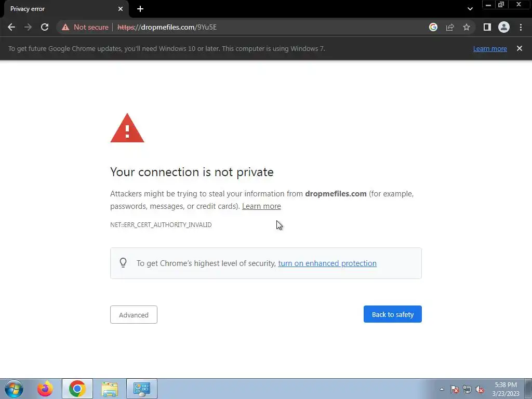
Task: Click the NET::ERR_CERT_AUTHORITY_INVALID error code
Action: [x=161, y=224]
